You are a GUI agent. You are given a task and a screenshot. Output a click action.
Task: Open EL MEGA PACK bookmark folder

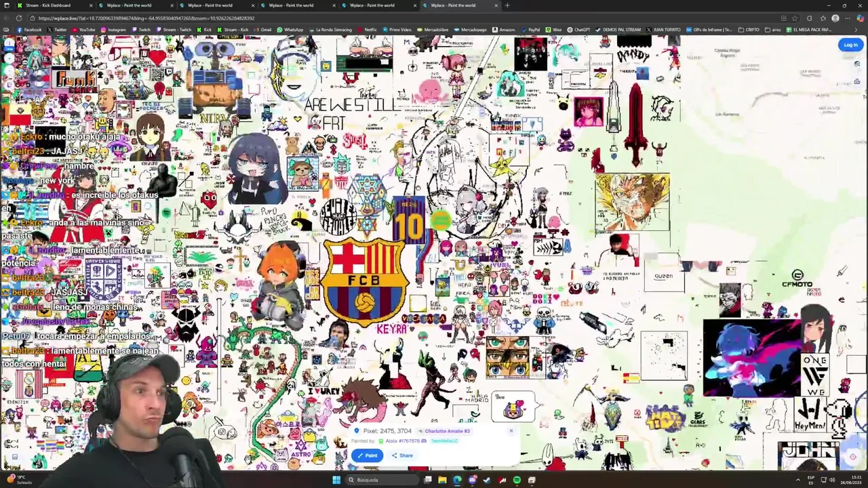(808, 30)
